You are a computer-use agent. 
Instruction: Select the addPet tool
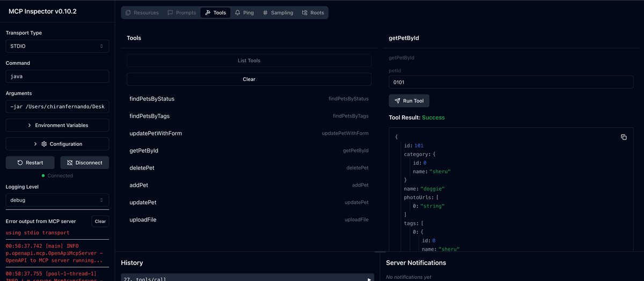(249, 185)
